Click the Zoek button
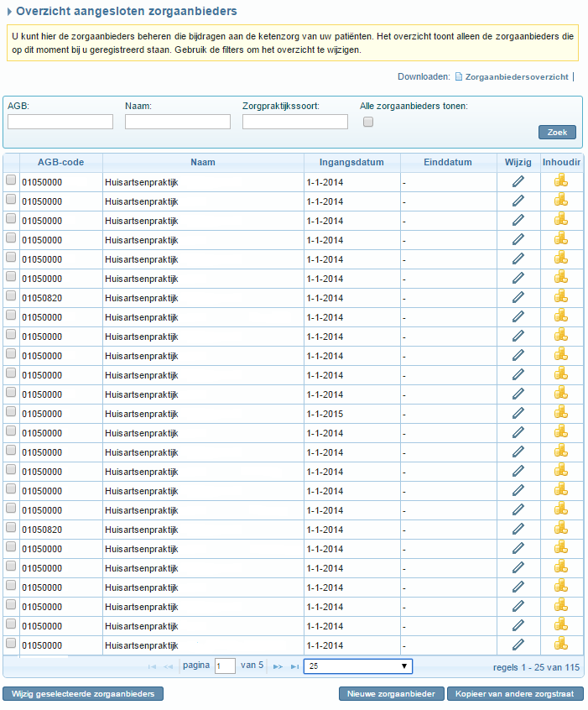 click(557, 133)
